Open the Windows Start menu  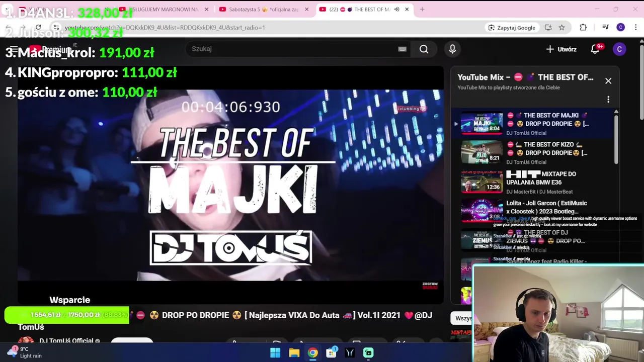click(275, 353)
